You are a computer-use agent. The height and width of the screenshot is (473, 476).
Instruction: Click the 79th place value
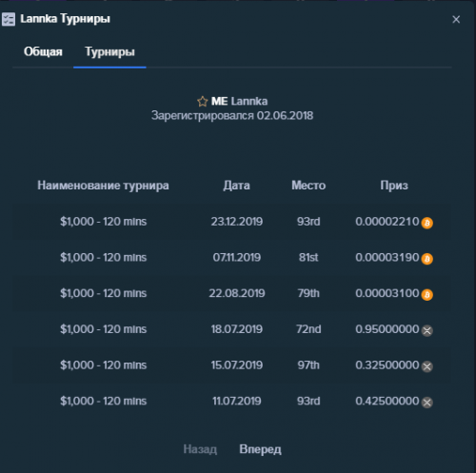click(x=308, y=293)
